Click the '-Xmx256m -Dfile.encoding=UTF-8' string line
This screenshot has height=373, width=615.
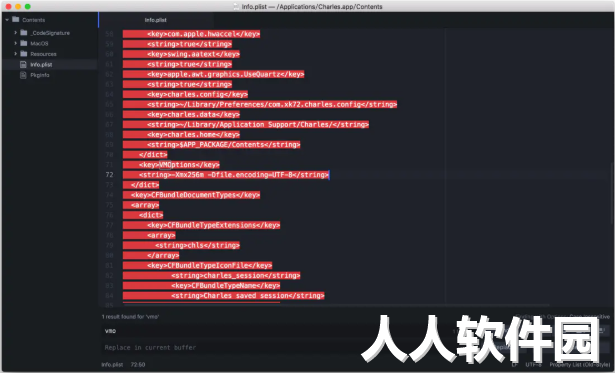234,175
